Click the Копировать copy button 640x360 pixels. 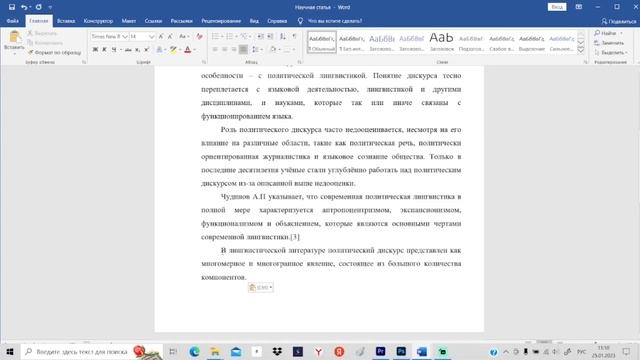click(45, 43)
